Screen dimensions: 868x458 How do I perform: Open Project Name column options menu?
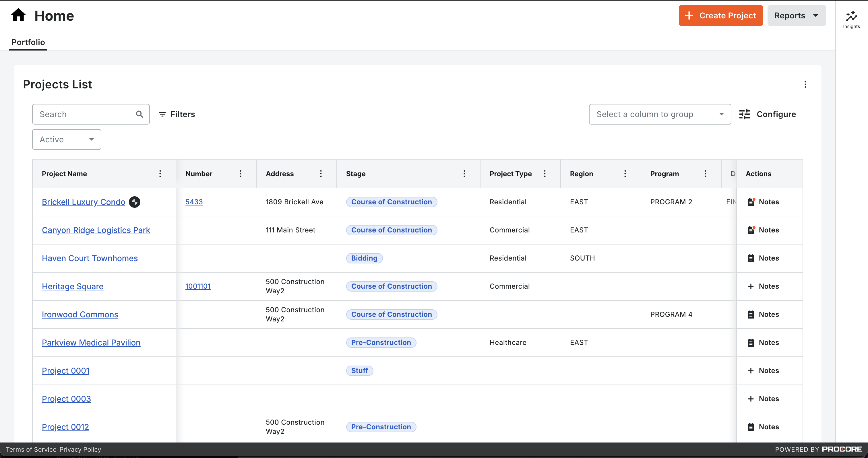click(x=160, y=174)
